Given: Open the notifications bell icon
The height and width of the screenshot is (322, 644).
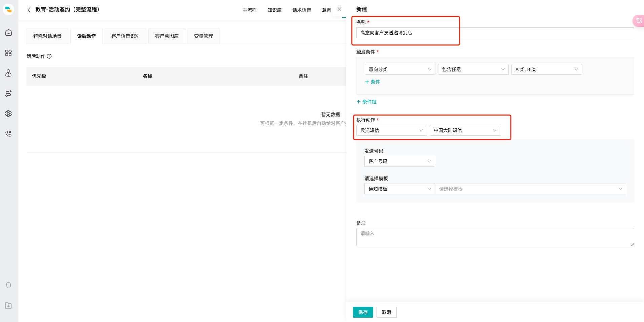Looking at the screenshot, I should pyautogui.click(x=8, y=285).
